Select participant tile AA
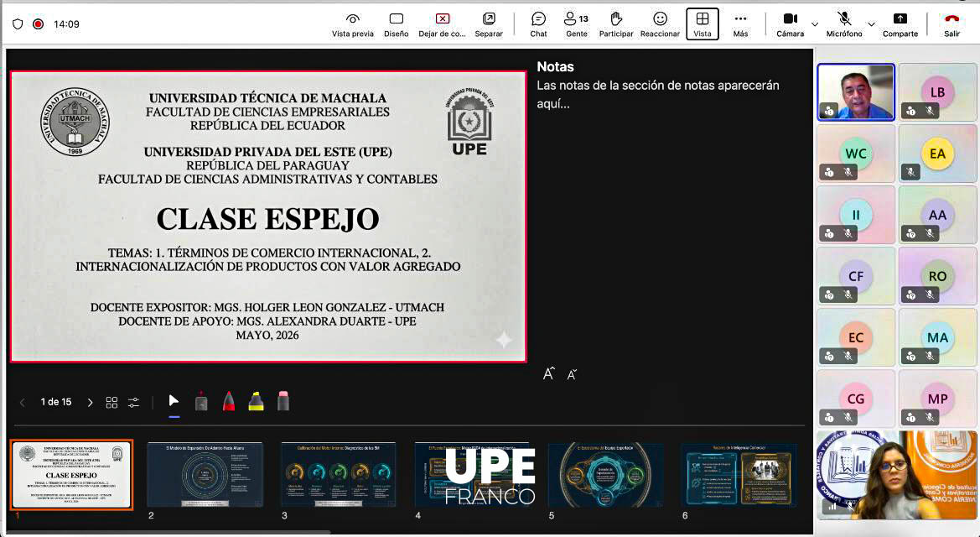This screenshot has width=980, height=537. (937, 215)
